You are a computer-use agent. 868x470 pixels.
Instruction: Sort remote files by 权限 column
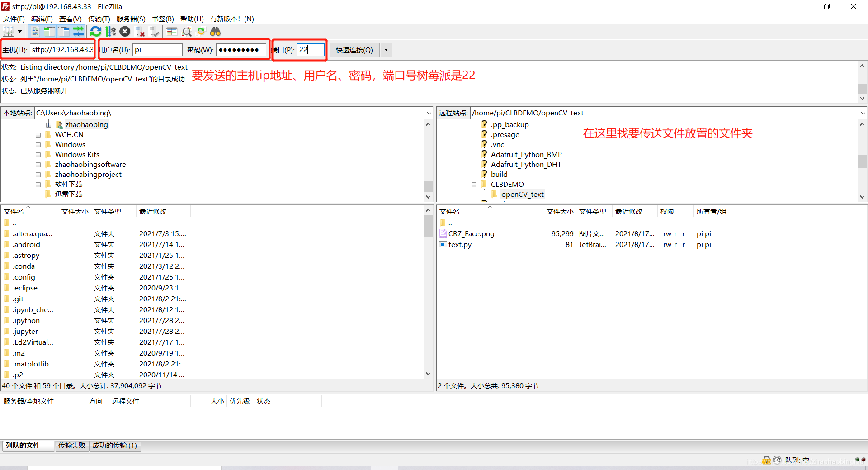click(x=675, y=211)
